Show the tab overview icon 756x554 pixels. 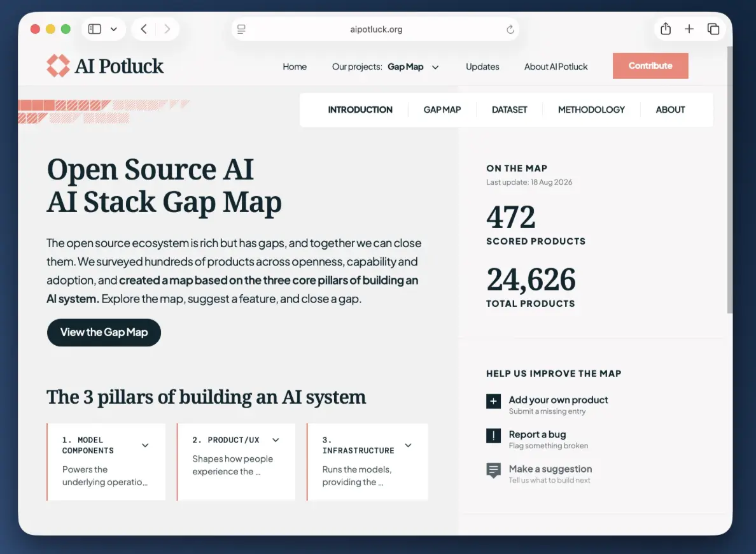point(713,29)
